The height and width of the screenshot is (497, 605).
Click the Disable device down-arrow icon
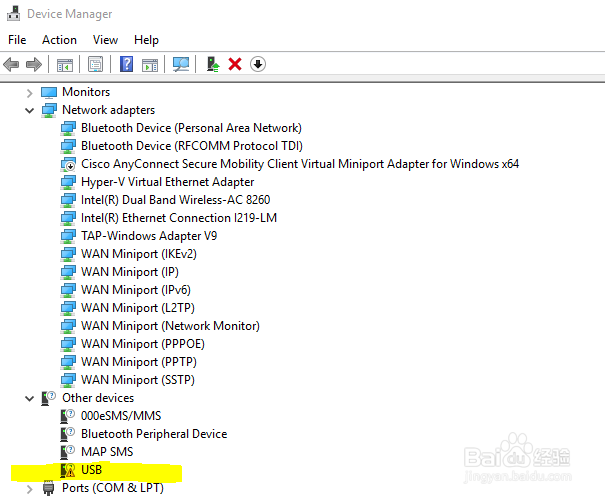coord(258,64)
